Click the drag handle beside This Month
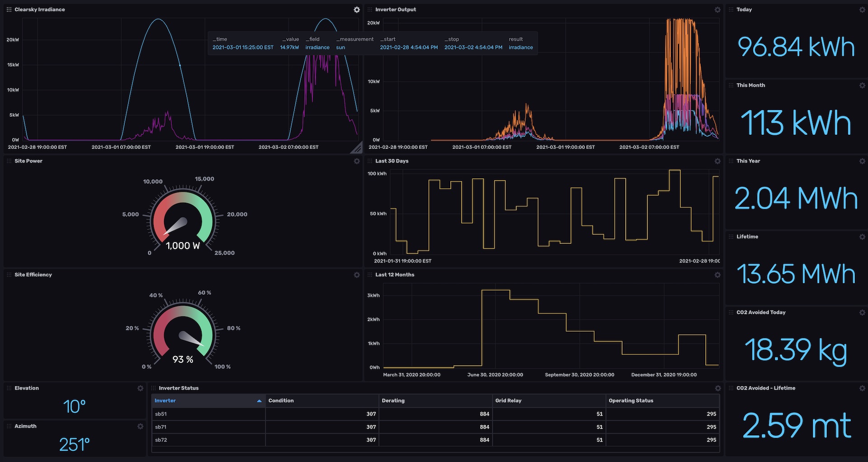Viewport: 868px width, 462px height. click(731, 85)
